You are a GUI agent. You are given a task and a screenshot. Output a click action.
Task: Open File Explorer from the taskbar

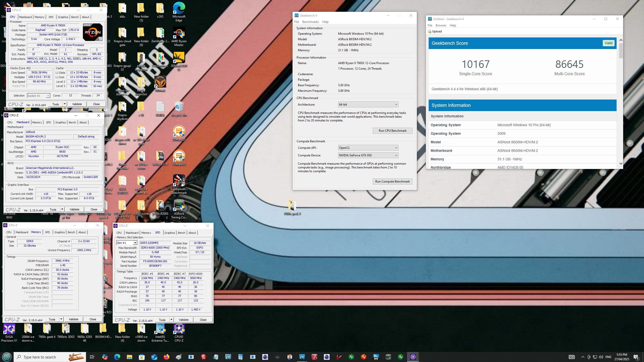pyautogui.click(x=129, y=357)
